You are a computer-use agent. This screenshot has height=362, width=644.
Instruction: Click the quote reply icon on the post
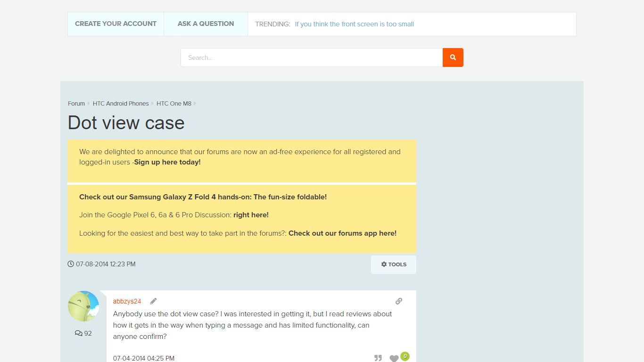coord(378,358)
